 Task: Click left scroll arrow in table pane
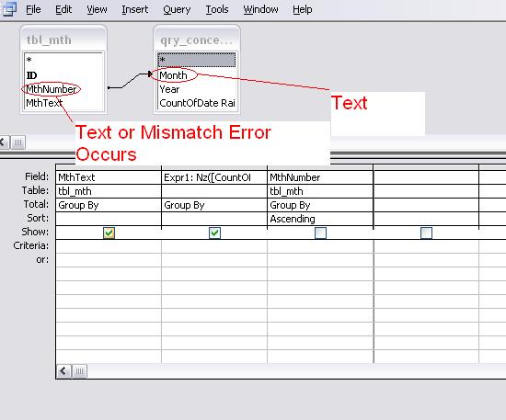tap(4, 142)
